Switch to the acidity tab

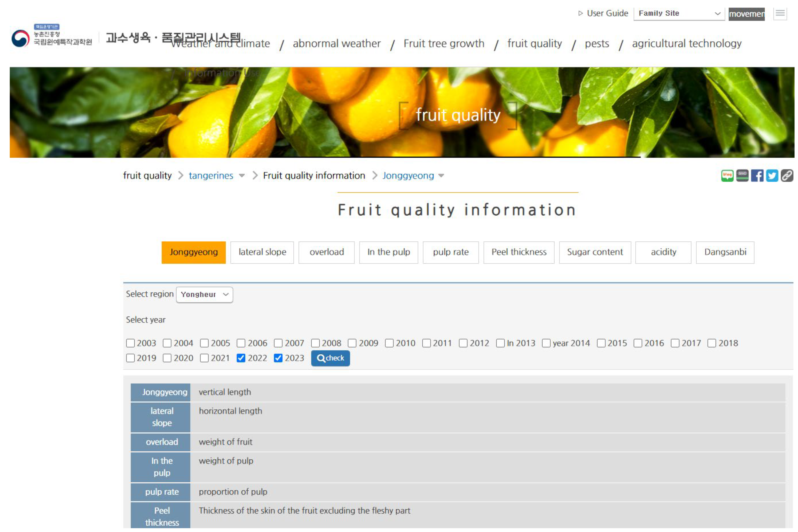pos(663,252)
